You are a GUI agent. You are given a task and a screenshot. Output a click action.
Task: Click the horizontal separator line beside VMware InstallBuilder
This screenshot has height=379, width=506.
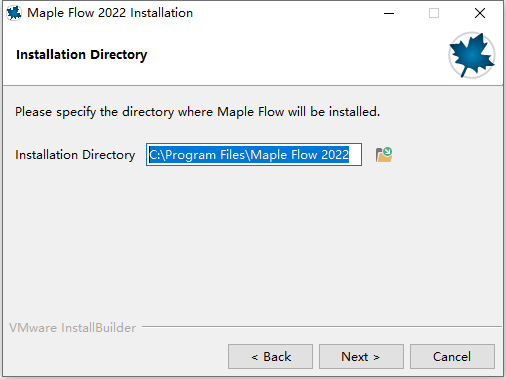(322, 326)
